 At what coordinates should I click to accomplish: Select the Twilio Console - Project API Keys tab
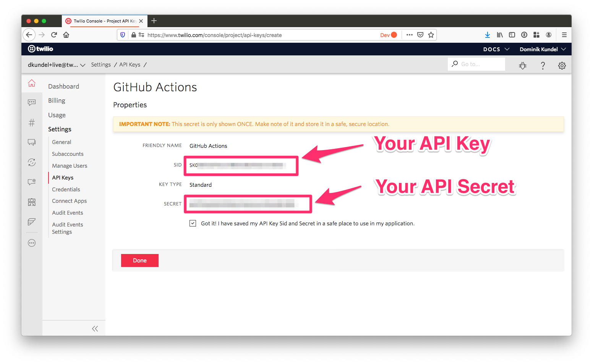click(104, 21)
